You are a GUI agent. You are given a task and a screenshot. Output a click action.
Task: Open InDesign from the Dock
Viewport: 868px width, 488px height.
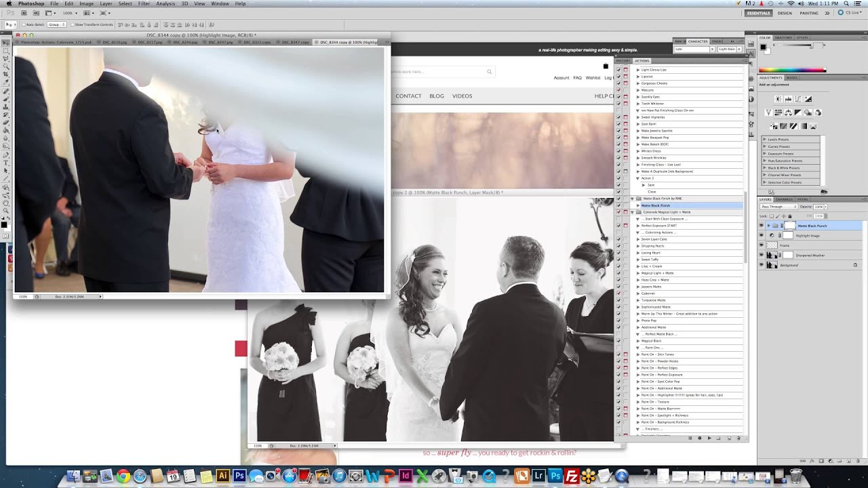[407, 476]
